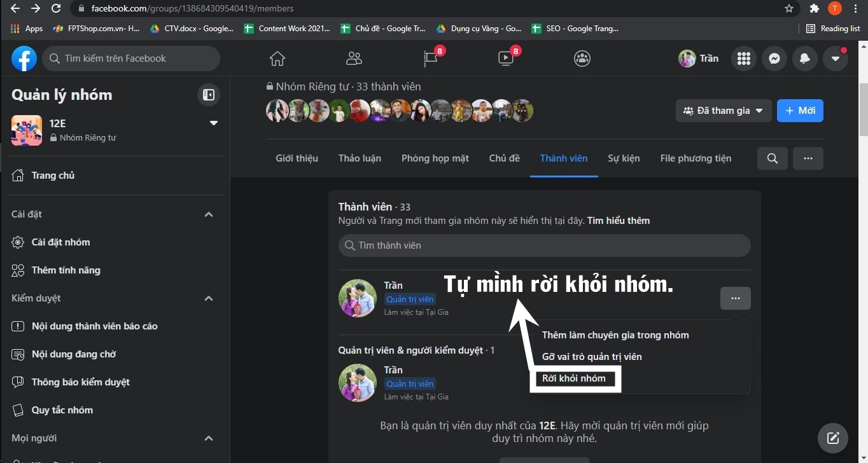Go to the Home icon
Screen dimensions: 868x463
pos(277,59)
